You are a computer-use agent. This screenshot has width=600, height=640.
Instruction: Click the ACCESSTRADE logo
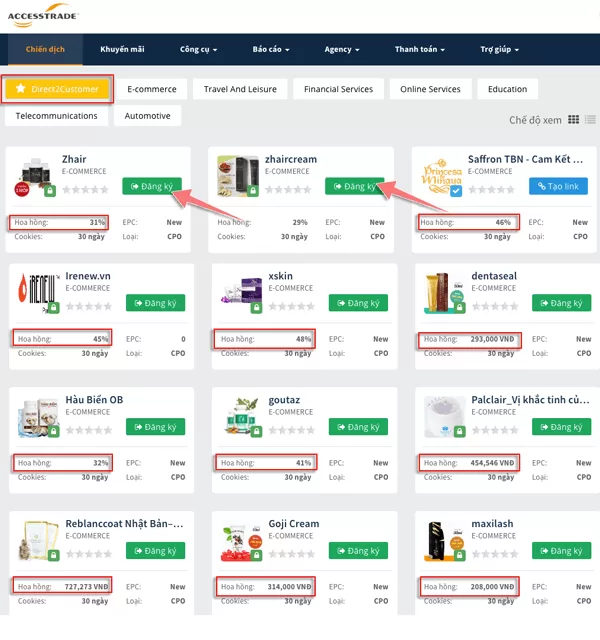tap(42, 16)
